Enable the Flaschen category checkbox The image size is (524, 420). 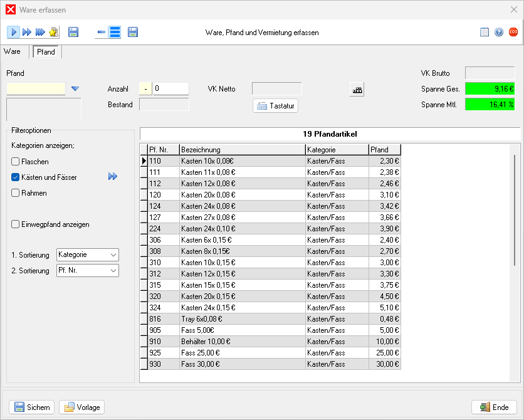[x=16, y=162]
